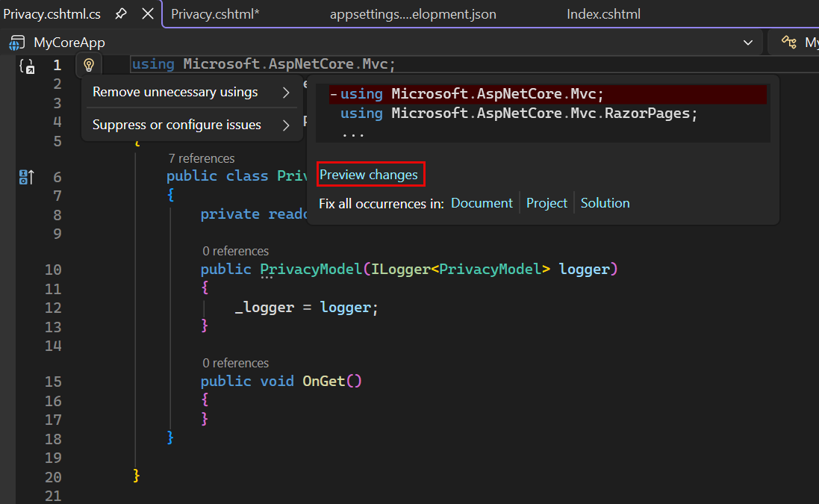Click the code outline icon in the left margin

coord(25,66)
